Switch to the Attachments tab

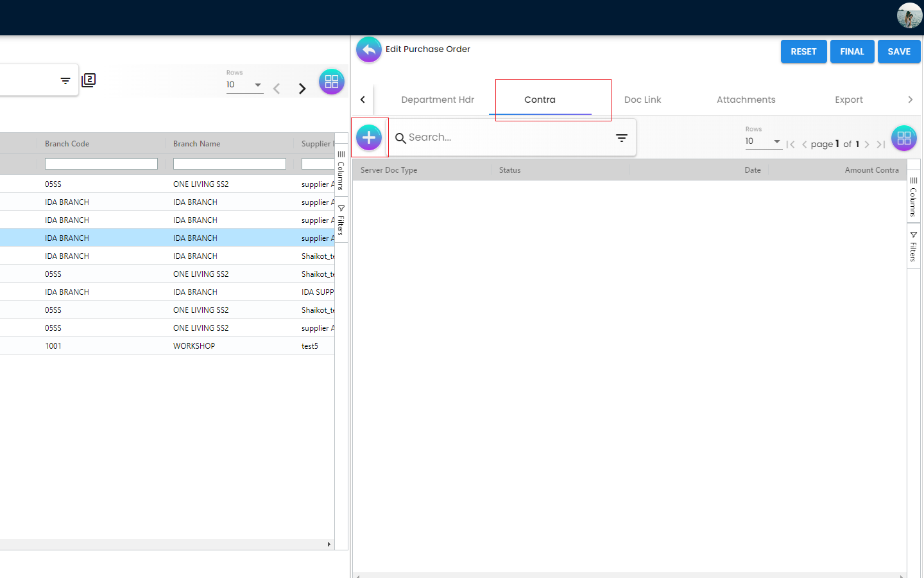[746, 100]
